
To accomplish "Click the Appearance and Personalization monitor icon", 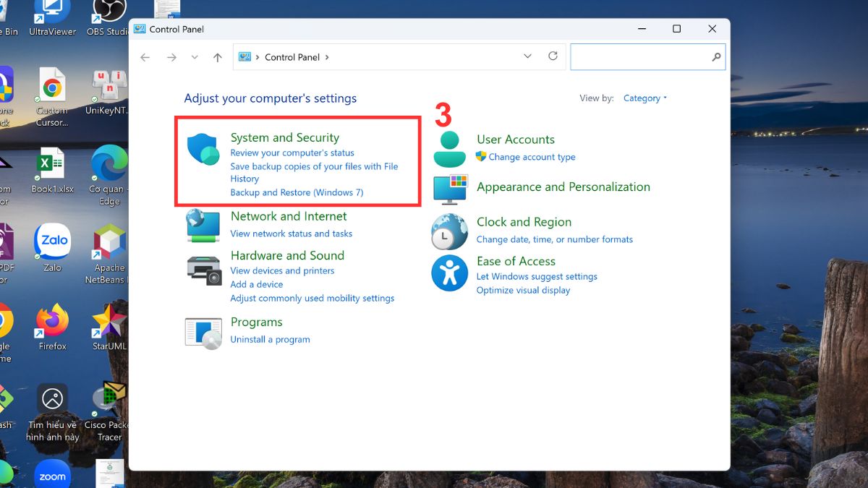I will coord(450,189).
